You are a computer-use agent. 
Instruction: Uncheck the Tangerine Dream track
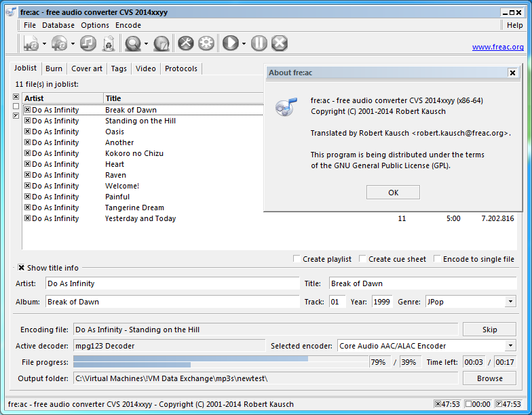[x=27, y=207]
